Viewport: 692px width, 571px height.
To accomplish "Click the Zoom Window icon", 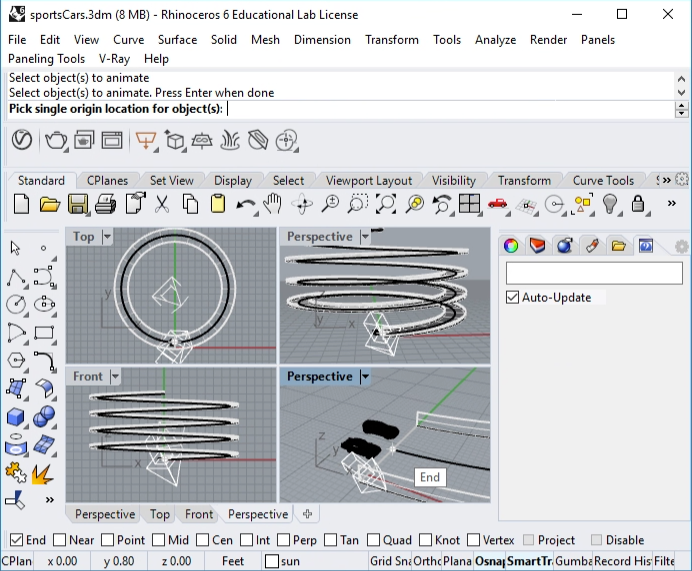I will click(x=357, y=204).
